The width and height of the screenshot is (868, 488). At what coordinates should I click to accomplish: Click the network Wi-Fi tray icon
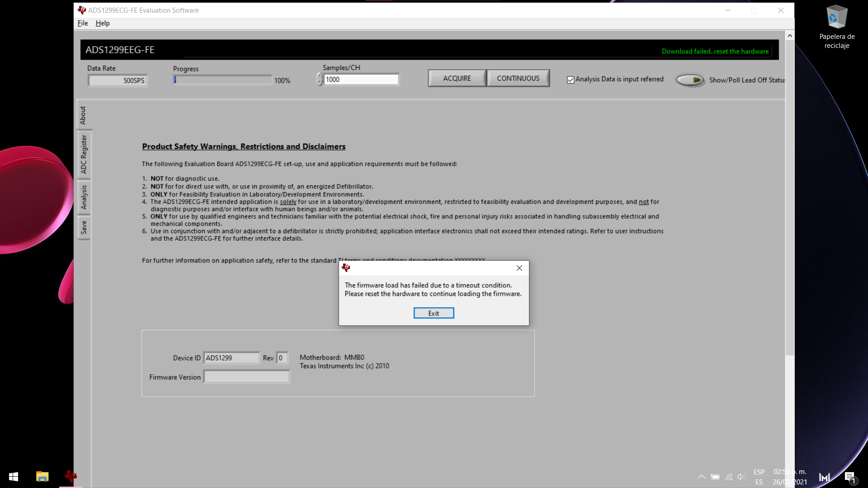(x=729, y=477)
